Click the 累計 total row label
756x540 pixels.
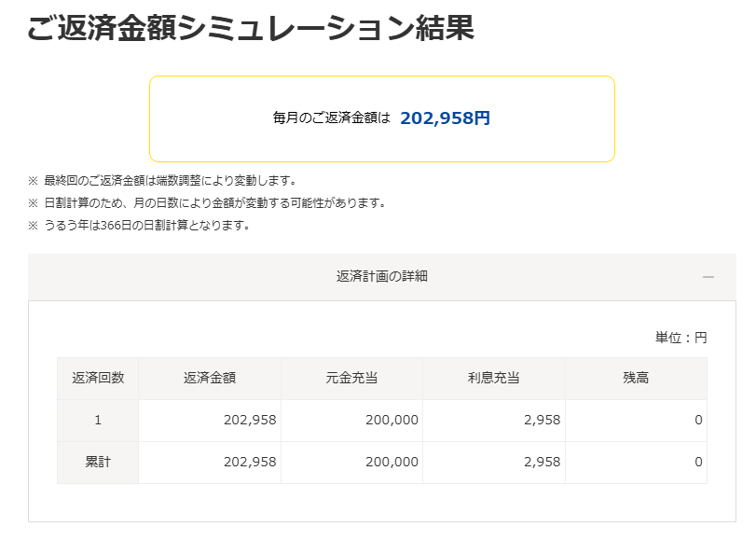pos(98,463)
